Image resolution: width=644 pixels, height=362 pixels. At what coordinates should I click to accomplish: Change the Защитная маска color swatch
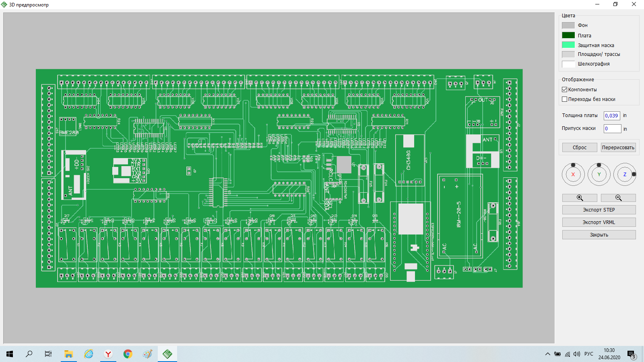[x=568, y=45]
